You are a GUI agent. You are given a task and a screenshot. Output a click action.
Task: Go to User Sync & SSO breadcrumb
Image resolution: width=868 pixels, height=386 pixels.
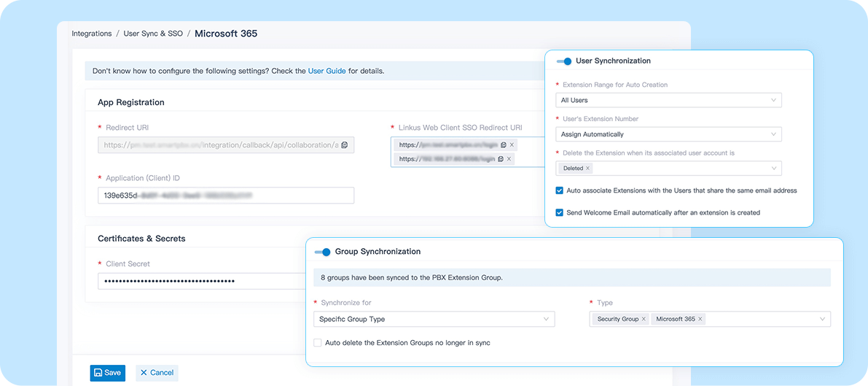click(x=153, y=34)
